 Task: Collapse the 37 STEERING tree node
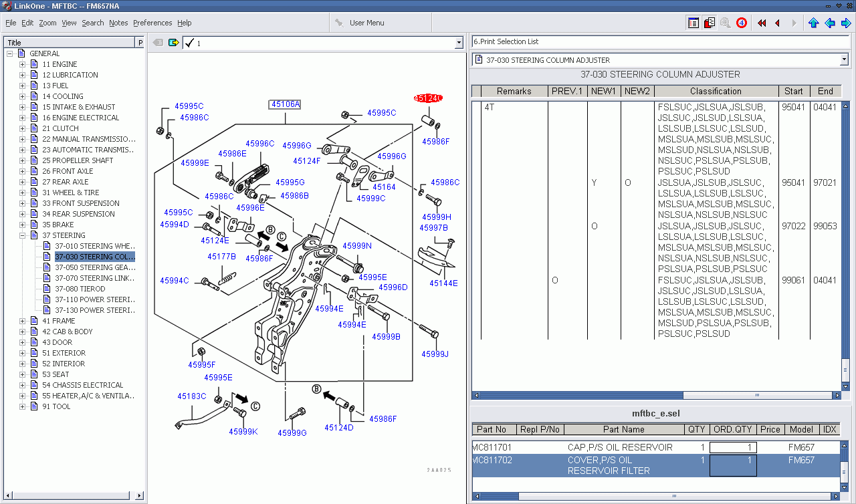(22, 235)
